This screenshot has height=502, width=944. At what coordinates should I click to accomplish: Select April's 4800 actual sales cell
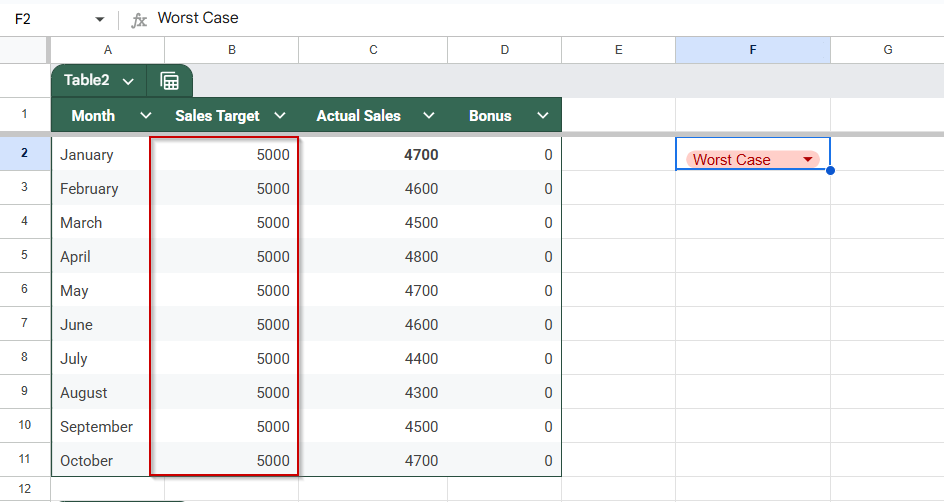373,256
